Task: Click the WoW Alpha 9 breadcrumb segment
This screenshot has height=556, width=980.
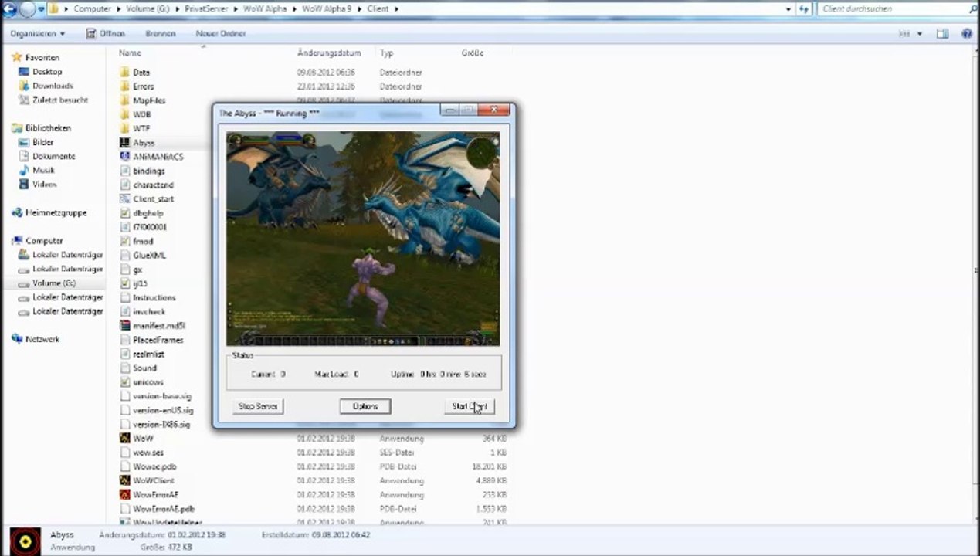Action: pyautogui.click(x=327, y=9)
